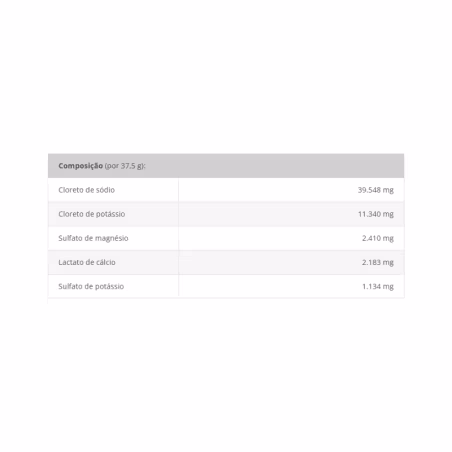Select the Sulfato de potássio label
This screenshot has height=452, width=452.
click(x=91, y=286)
